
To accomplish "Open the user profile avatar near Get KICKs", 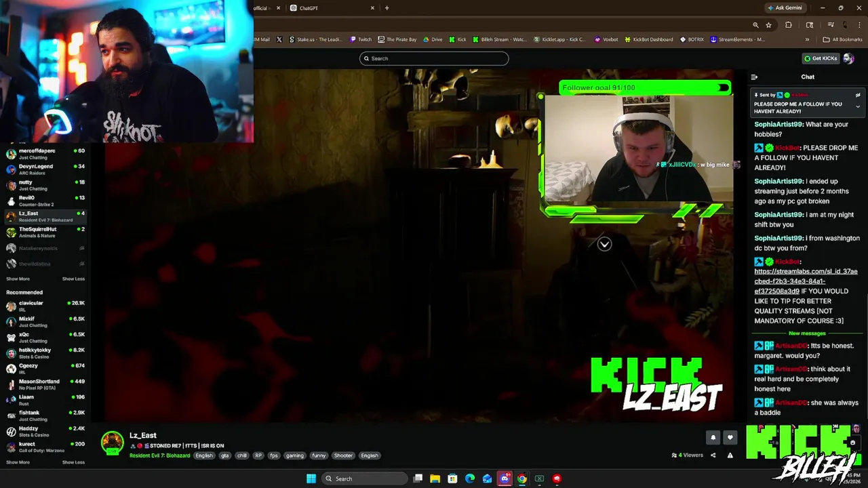I will coord(848,58).
